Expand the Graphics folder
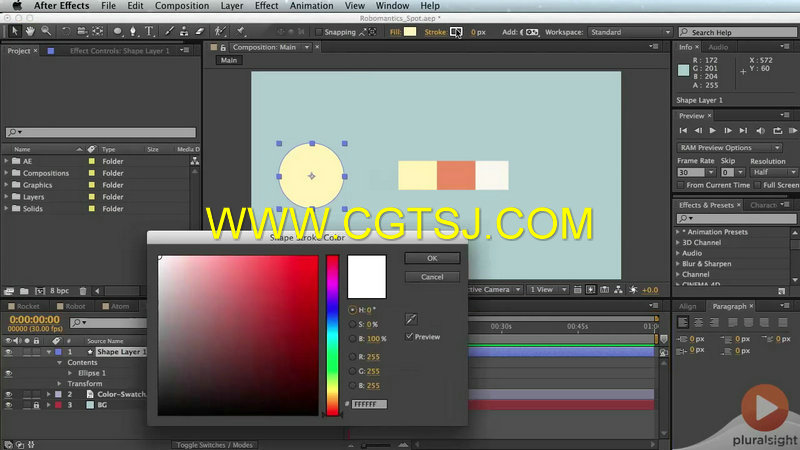 click(6, 185)
